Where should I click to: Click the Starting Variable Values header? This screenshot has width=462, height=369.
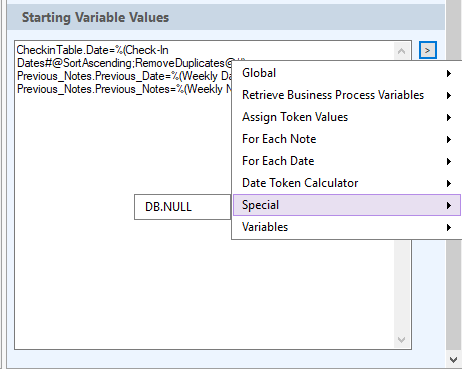coord(95,17)
